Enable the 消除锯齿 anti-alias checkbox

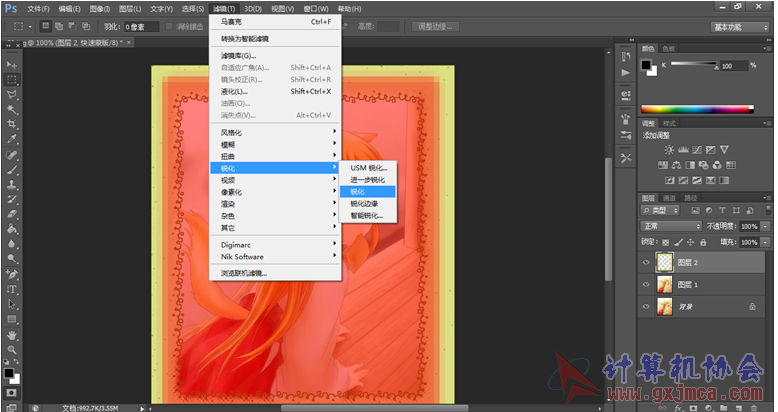169,27
